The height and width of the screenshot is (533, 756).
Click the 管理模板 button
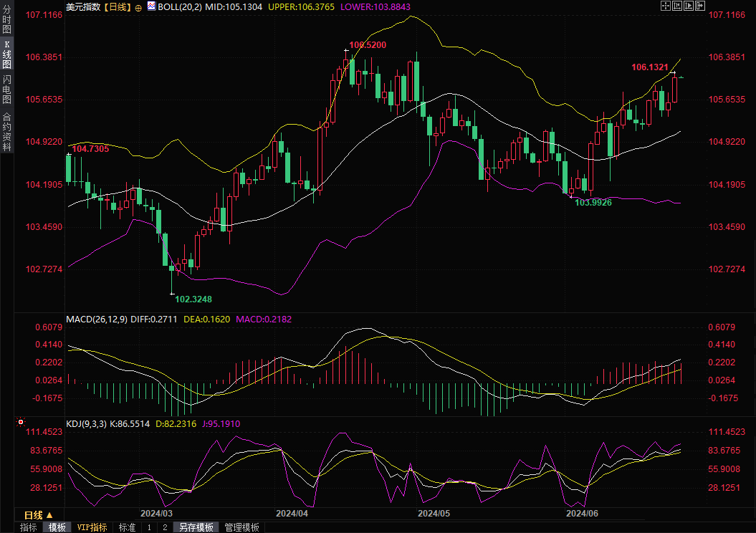tap(242, 527)
